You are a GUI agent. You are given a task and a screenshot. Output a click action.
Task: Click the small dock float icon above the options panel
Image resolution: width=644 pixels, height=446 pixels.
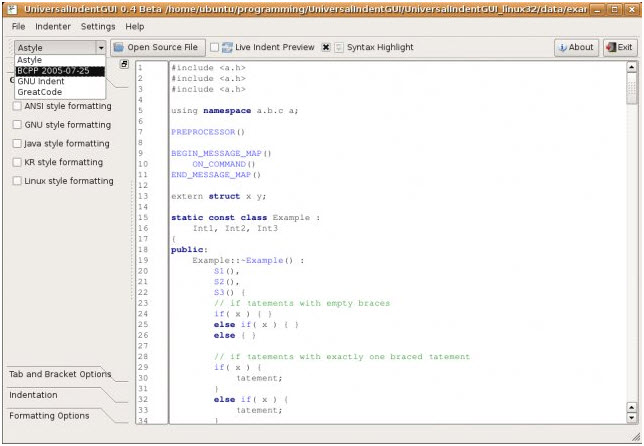click(124, 64)
